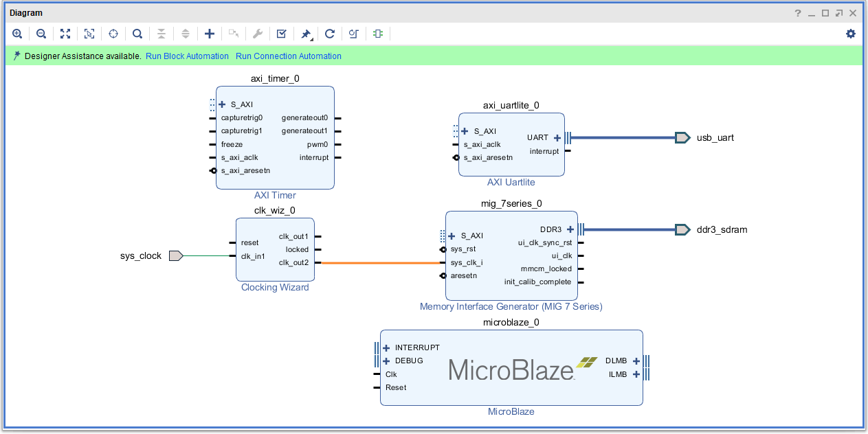Image resolution: width=868 pixels, height=434 pixels.
Task: Select the sys_clock input port
Action: (x=175, y=256)
